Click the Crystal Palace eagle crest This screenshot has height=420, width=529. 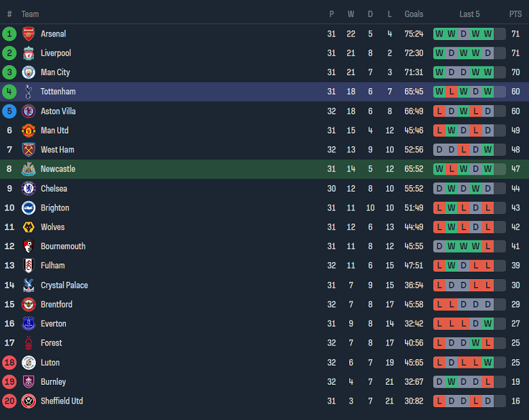click(x=28, y=285)
